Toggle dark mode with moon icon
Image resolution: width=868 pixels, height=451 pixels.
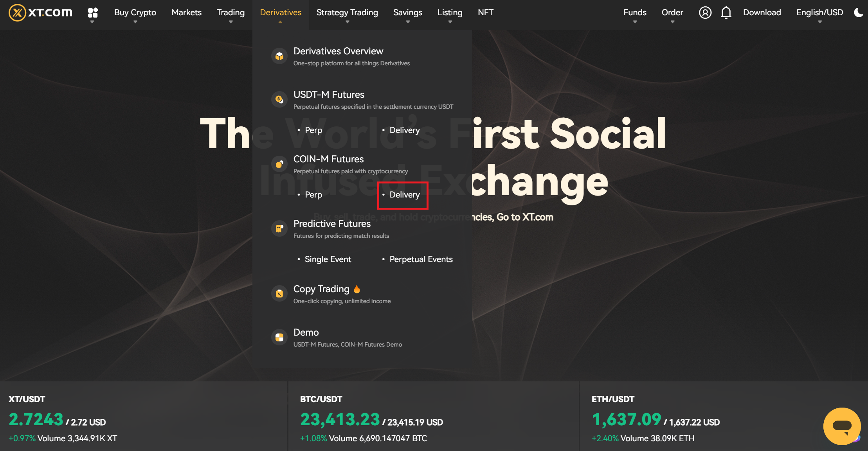858,13
